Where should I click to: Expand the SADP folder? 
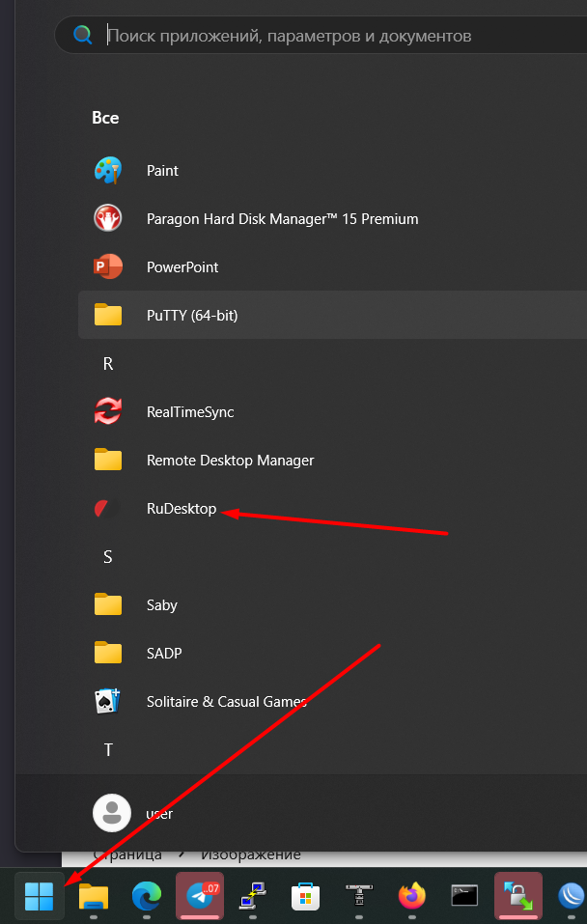[x=164, y=654]
